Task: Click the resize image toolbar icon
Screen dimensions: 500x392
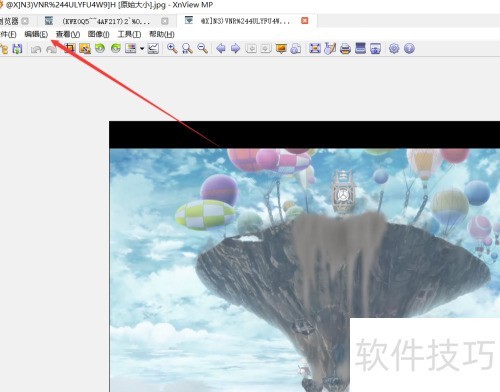Action: 85,49
